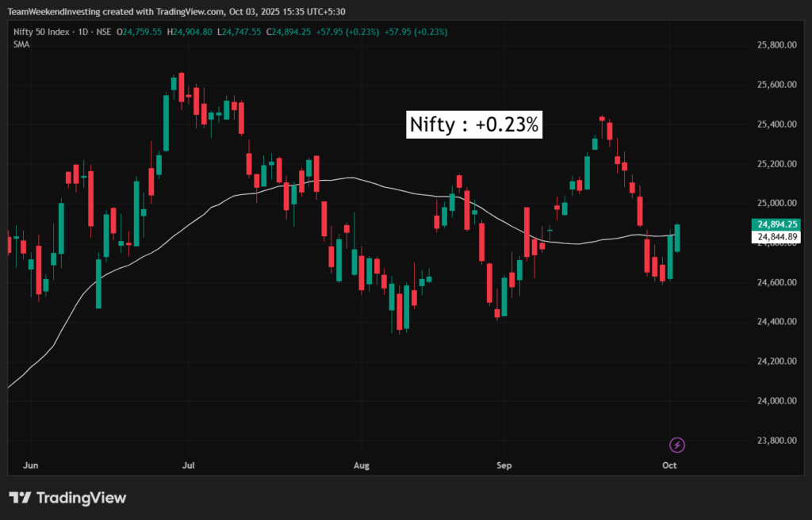Screen dimensions: 812x520
Task: Click the latest green candlestick at right edge
Action: click(678, 238)
